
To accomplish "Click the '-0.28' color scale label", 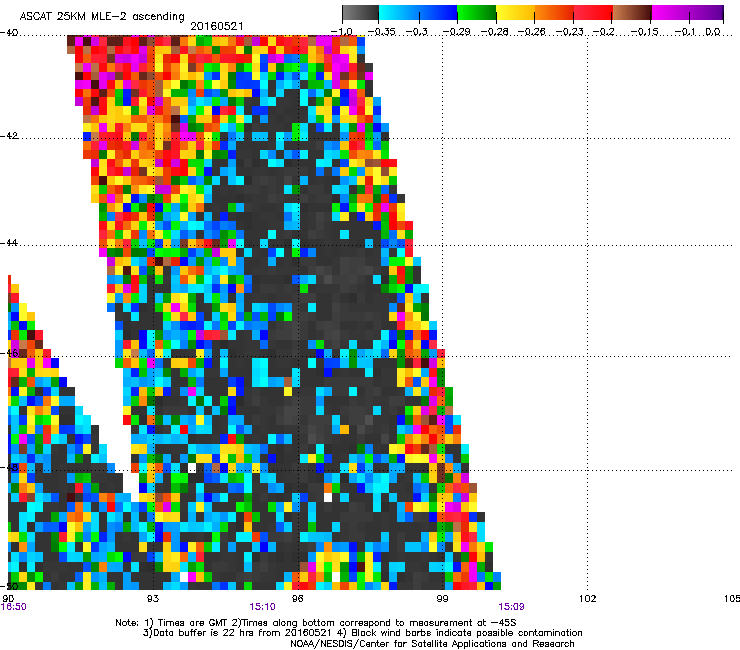I will click(495, 32).
